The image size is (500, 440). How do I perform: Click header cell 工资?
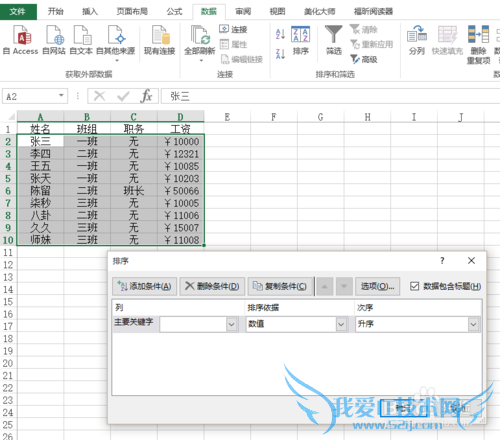point(181,129)
